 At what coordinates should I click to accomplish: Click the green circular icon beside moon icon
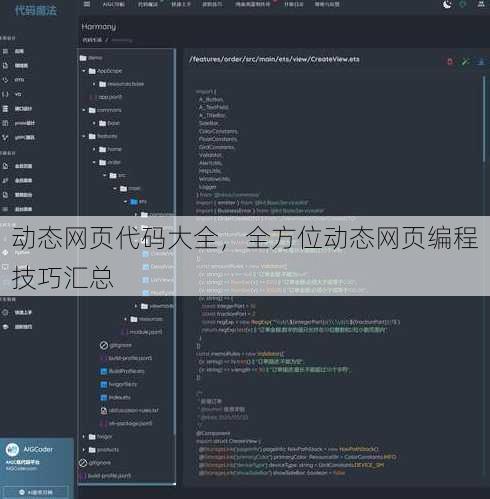(463, 4)
